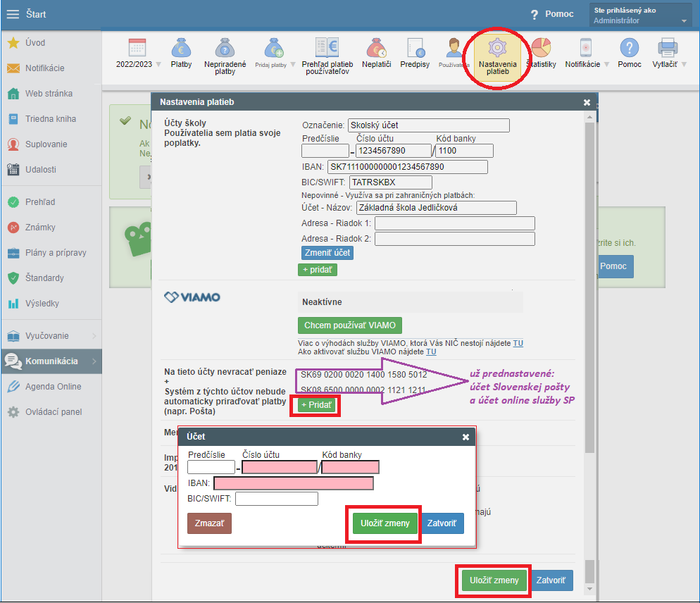Click Chcem používať VIAMO button
Screen dimensions: 700x603
[350, 325]
